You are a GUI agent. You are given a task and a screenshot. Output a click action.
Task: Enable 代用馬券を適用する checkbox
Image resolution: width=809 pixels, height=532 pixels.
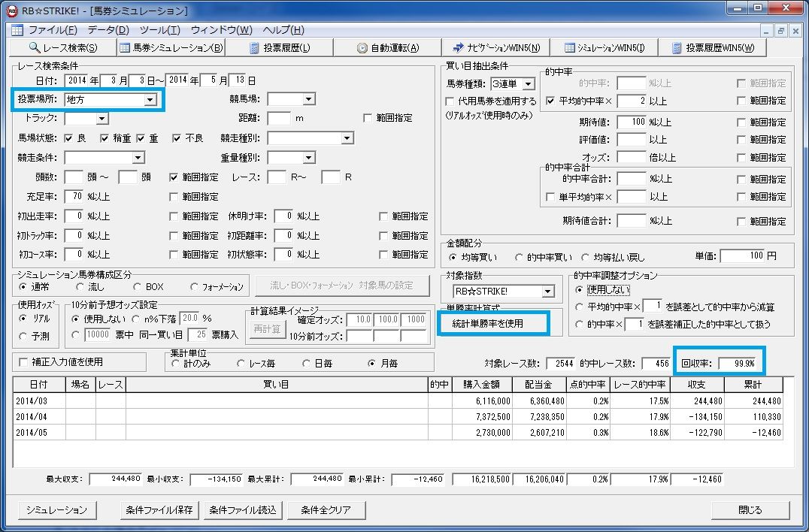[x=450, y=101]
